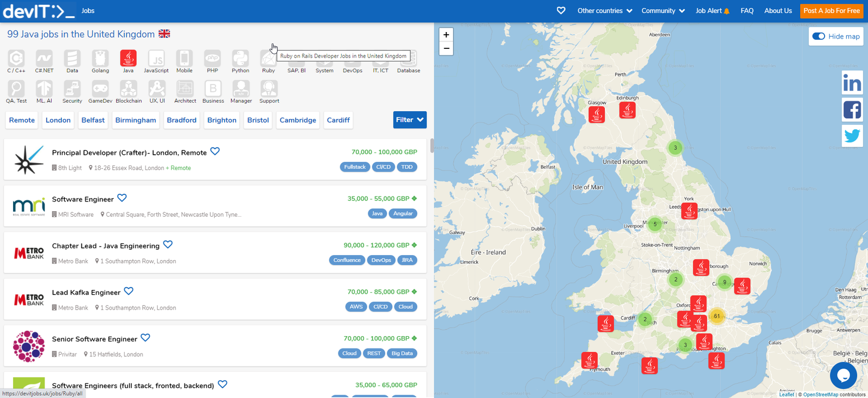Viewport: 868px width, 398px height.
Task: Pick the UX, UI category icon
Action: 157,89
